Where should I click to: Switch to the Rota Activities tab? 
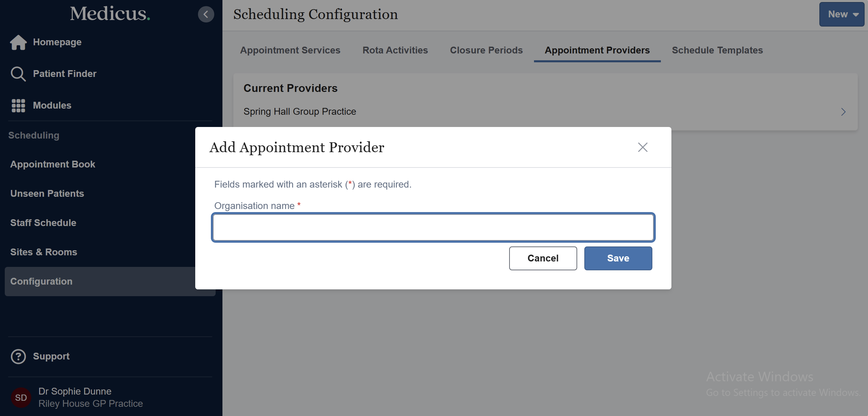(395, 50)
